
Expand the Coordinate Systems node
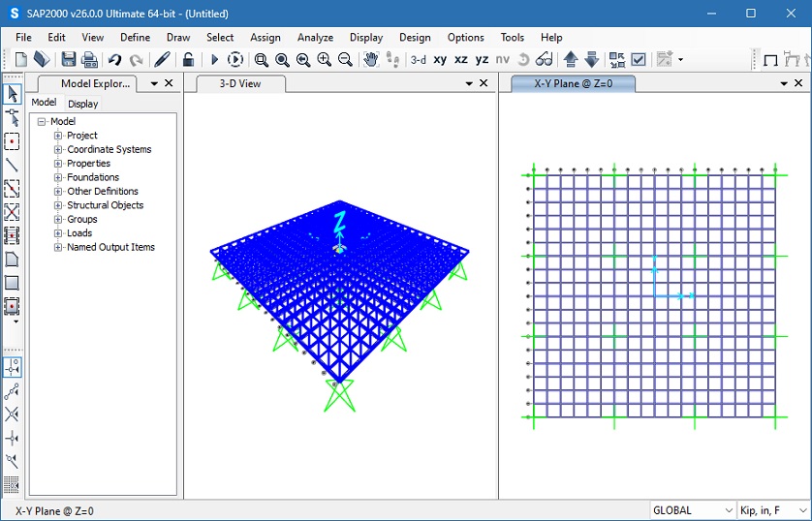[58, 149]
